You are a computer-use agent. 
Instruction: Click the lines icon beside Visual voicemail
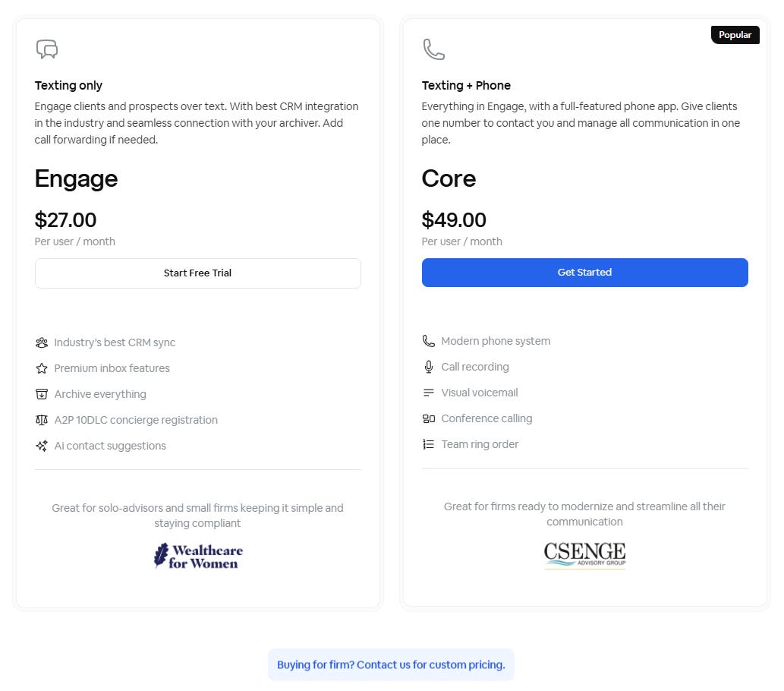(429, 393)
